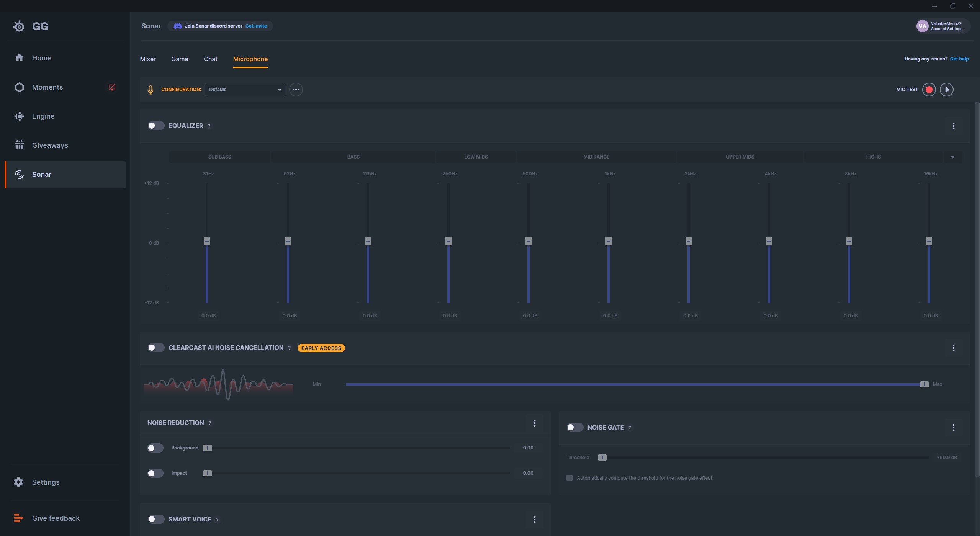The height and width of the screenshot is (536, 980).
Task: Click the vertical scrollbar on the right
Action: click(x=977, y=289)
